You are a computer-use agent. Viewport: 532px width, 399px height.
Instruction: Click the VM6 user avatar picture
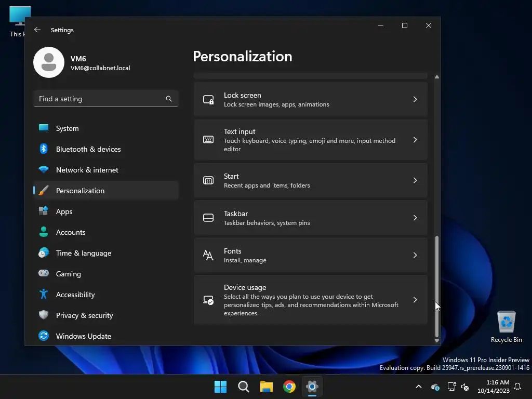[x=49, y=62]
